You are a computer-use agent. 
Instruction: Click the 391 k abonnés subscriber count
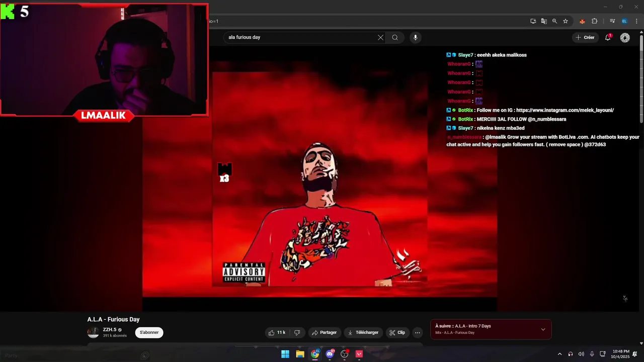[x=115, y=336]
